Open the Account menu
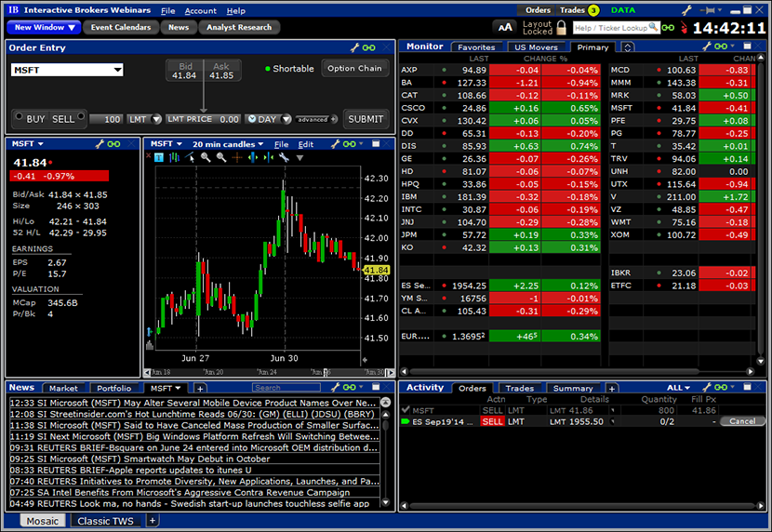This screenshot has width=772, height=532. click(x=201, y=10)
